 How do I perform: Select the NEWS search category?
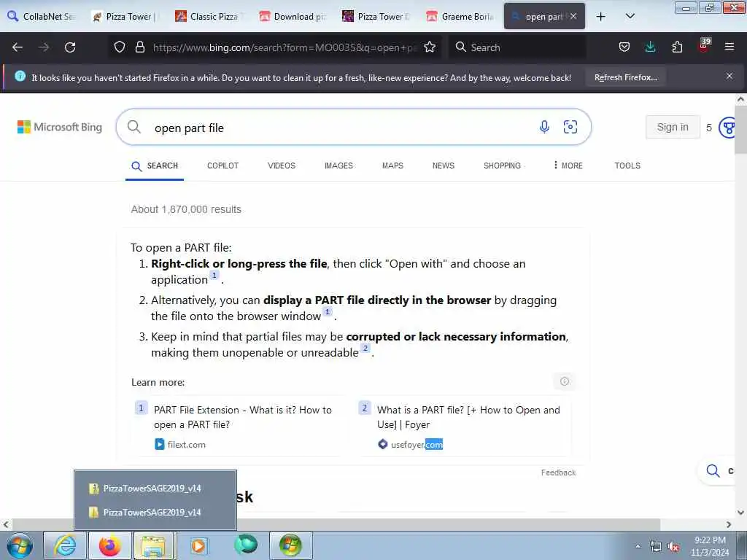[443, 166]
